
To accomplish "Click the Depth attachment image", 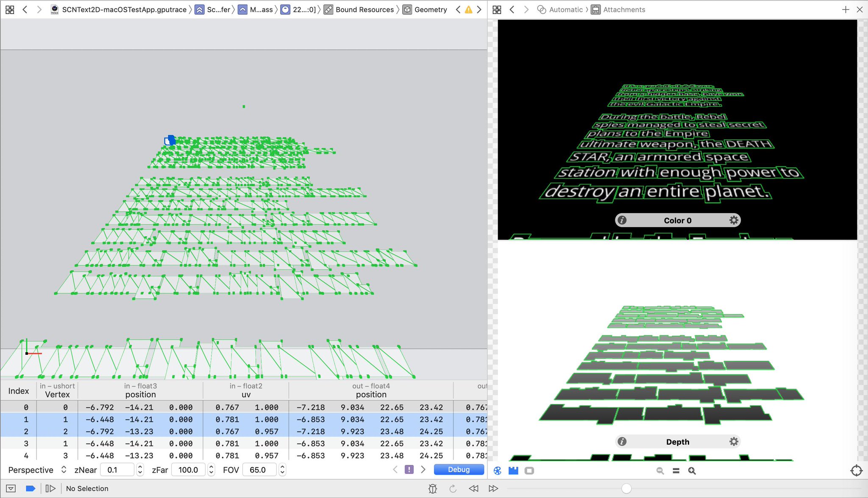I will pyautogui.click(x=677, y=351).
